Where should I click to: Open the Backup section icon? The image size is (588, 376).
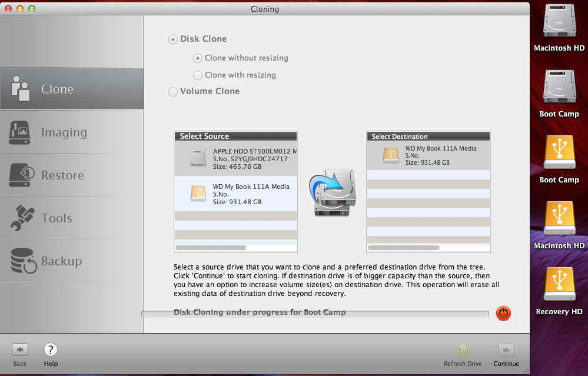pos(22,260)
